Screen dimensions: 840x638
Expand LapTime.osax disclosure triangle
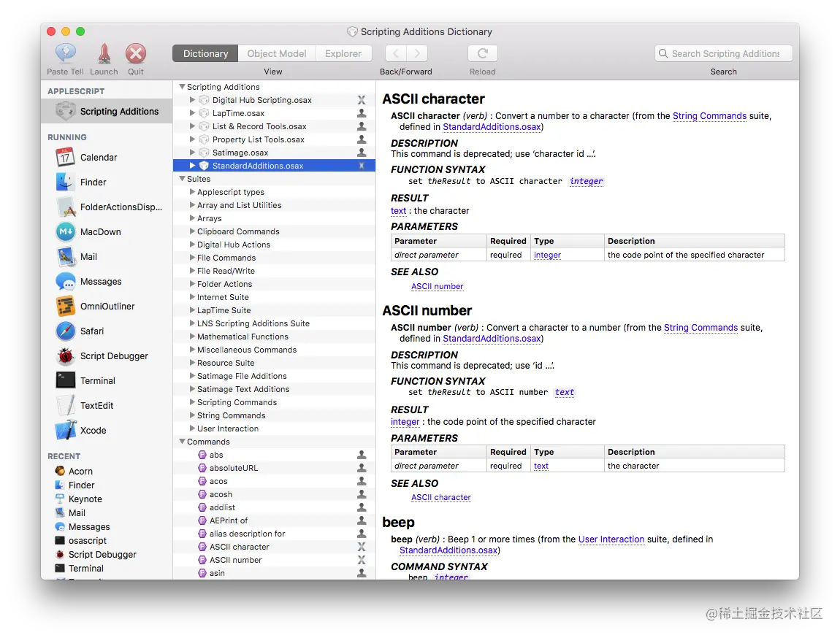click(x=192, y=113)
